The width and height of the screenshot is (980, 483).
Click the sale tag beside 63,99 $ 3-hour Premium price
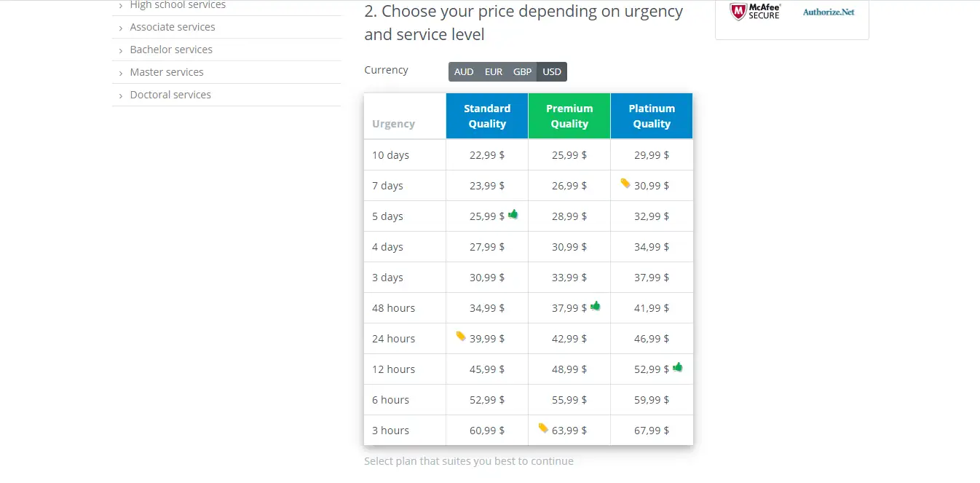point(543,428)
